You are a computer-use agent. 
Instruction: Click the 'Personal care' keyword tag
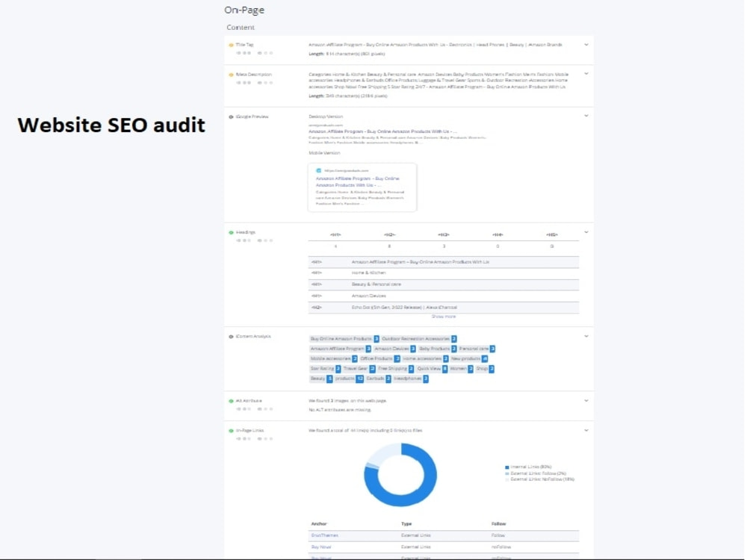(478, 349)
